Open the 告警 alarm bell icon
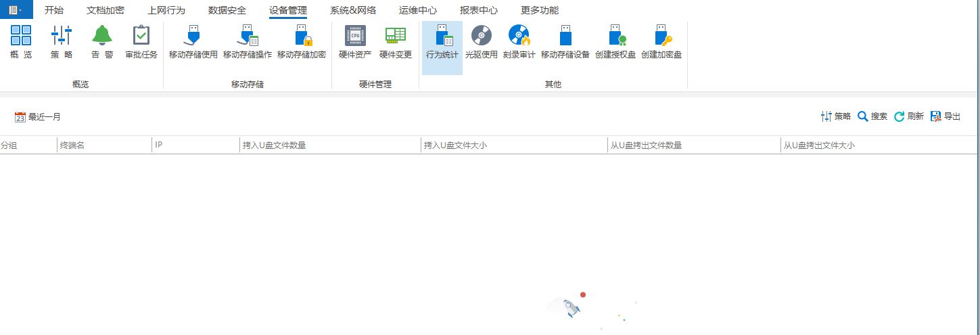 click(102, 42)
